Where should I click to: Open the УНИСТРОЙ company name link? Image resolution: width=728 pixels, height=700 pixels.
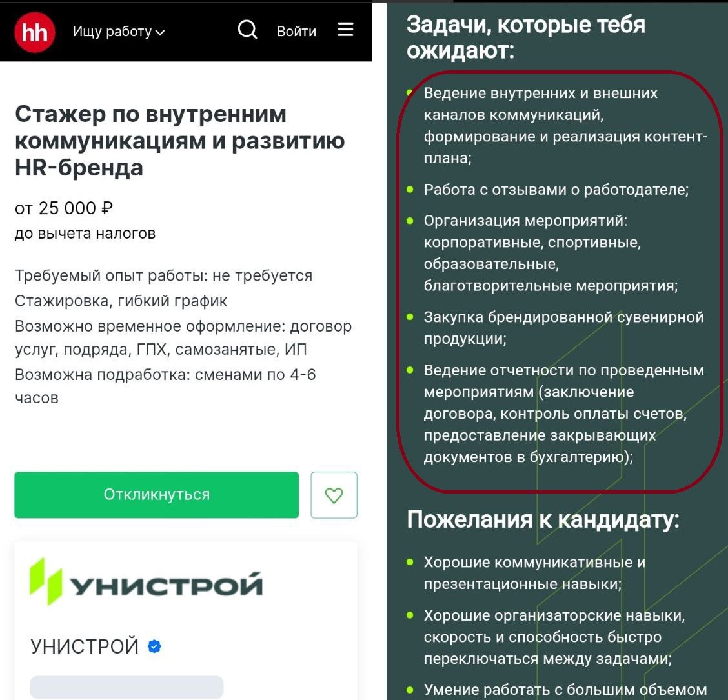pos(85,646)
